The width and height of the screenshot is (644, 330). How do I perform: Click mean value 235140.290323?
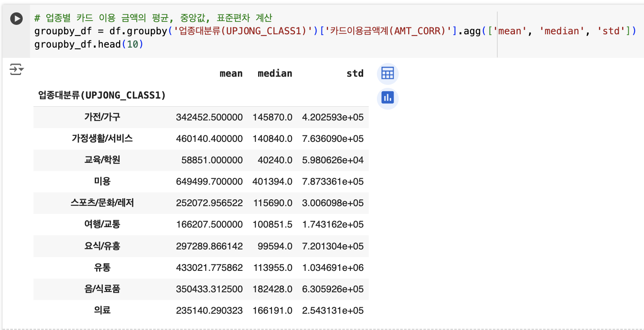[209, 310]
